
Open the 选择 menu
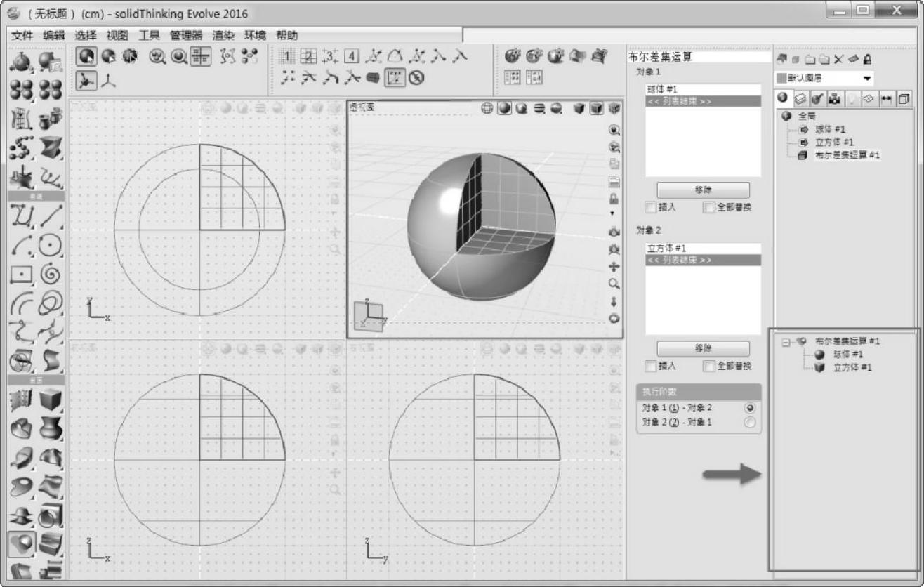click(86, 35)
